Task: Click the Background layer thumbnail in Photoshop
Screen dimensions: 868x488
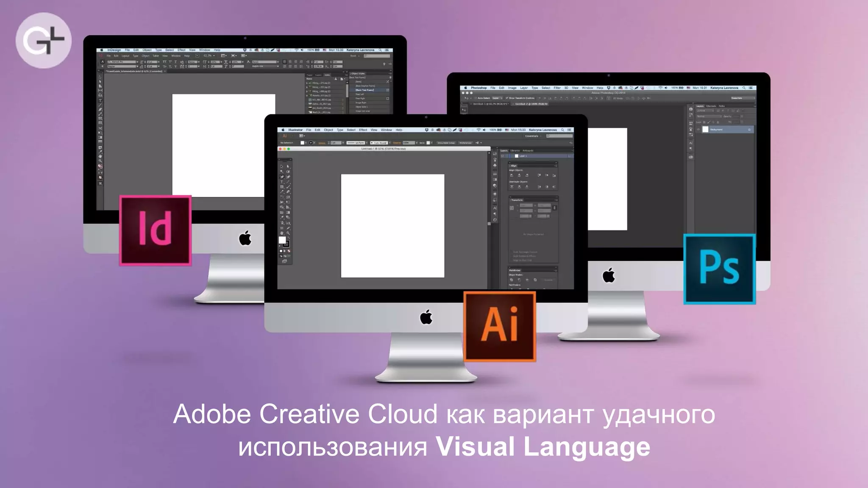Action: [x=705, y=129]
